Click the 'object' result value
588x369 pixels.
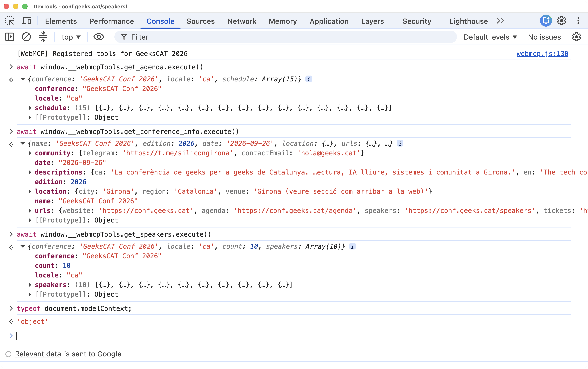click(x=32, y=322)
